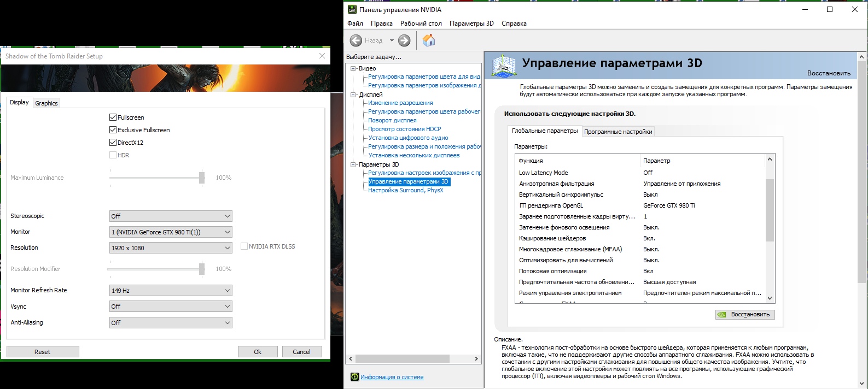Select Установка нескольких дисплеев tree item

(413, 155)
